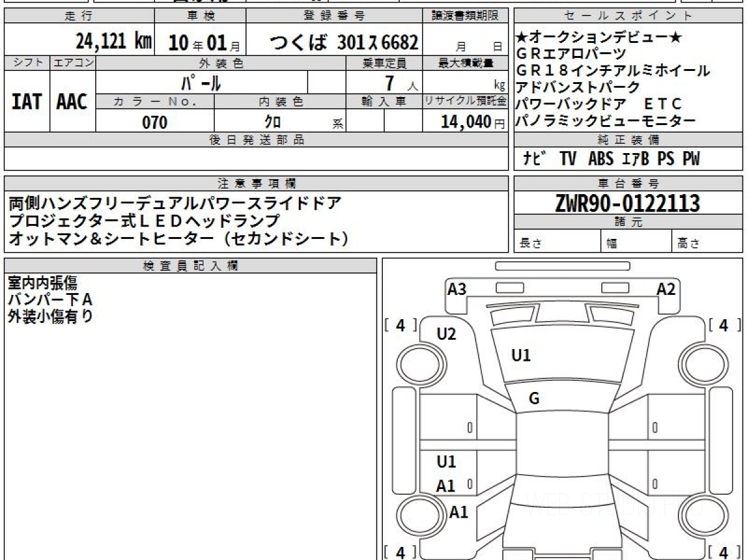Image resolution: width=747 pixels, height=560 pixels.
Task: Click the カラーNo. header
Action: (x=155, y=101)
